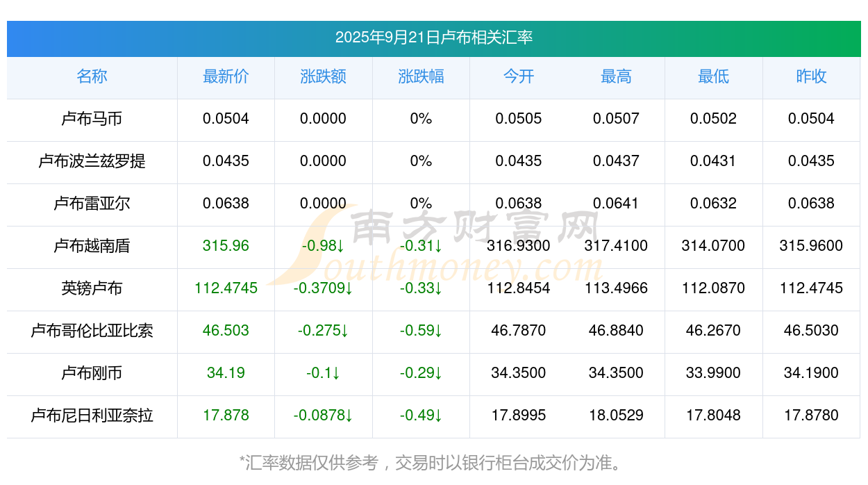Click low value 46.2670
The width and height of the screenshot is (868, 485).
[x=714, y=331]
